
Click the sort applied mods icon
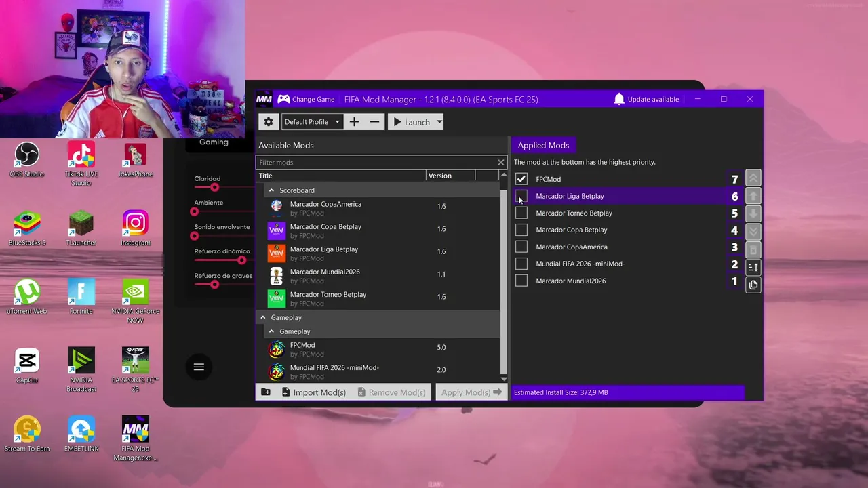coord(753,267)
